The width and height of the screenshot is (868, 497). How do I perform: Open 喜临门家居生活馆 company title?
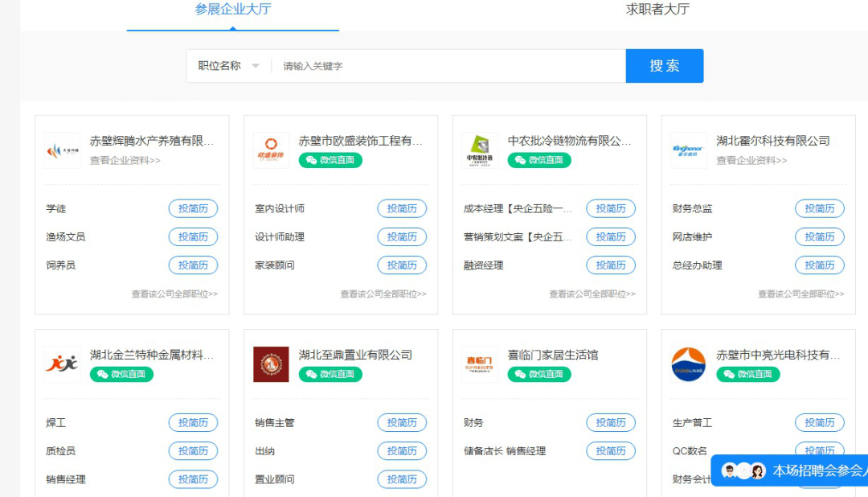click(553, 355)
